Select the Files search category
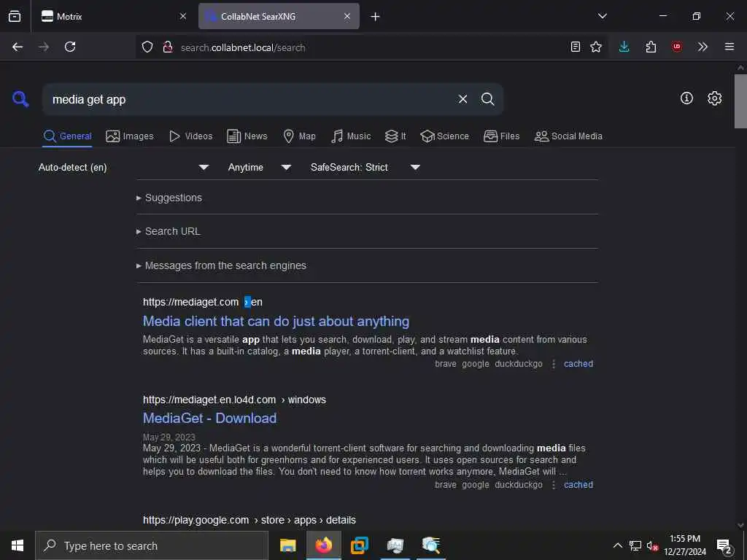The height and width of the screenshot is (560, 747). [x=502, y=136]
